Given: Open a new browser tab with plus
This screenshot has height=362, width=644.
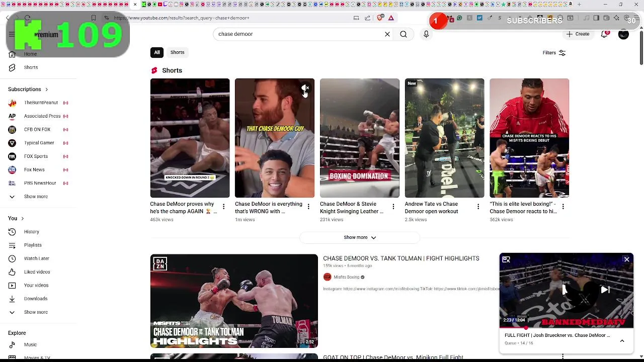Looking at the screenshot, I should (579, 5).
